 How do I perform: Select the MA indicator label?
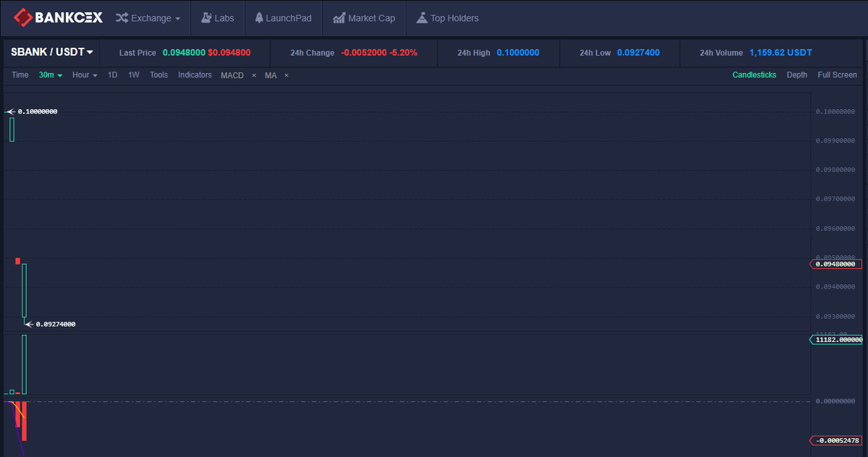click(271, 75)
